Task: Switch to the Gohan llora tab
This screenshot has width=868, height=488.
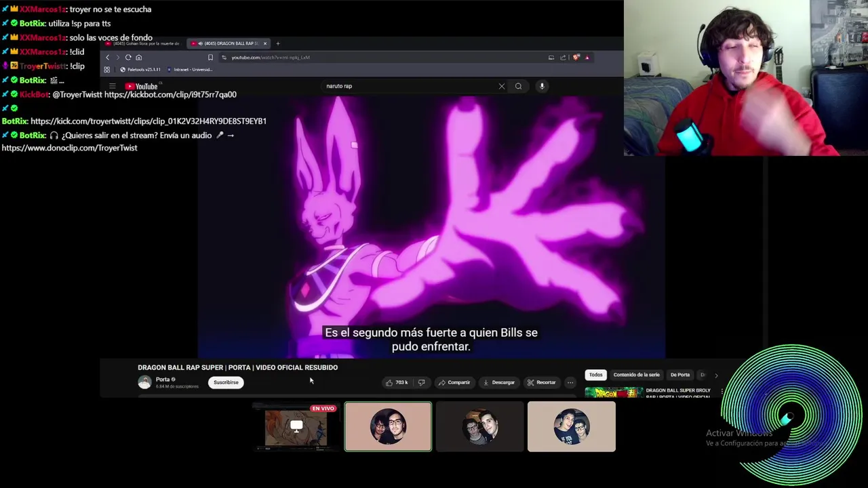Action: pyautogui.click(x=142, y=43)
